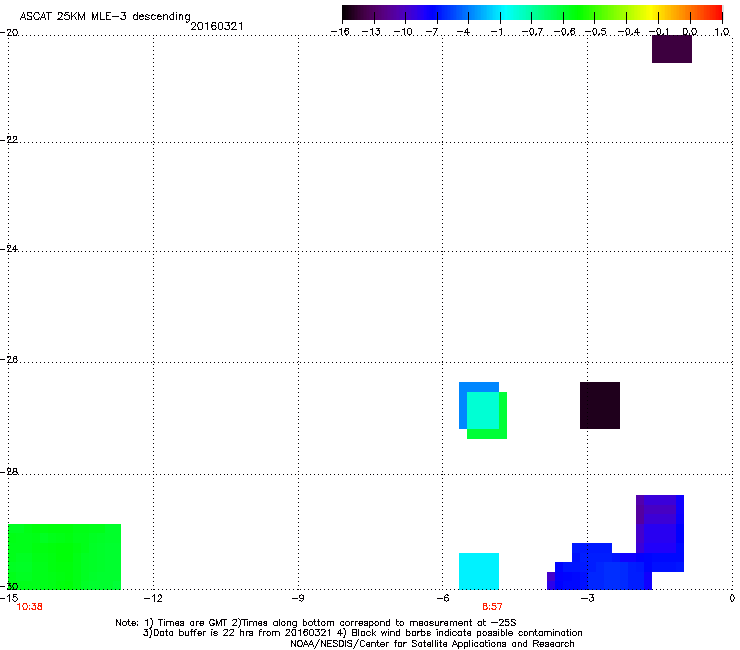
Task: Click the large green data patch near longitude -15
Action: 65,557
